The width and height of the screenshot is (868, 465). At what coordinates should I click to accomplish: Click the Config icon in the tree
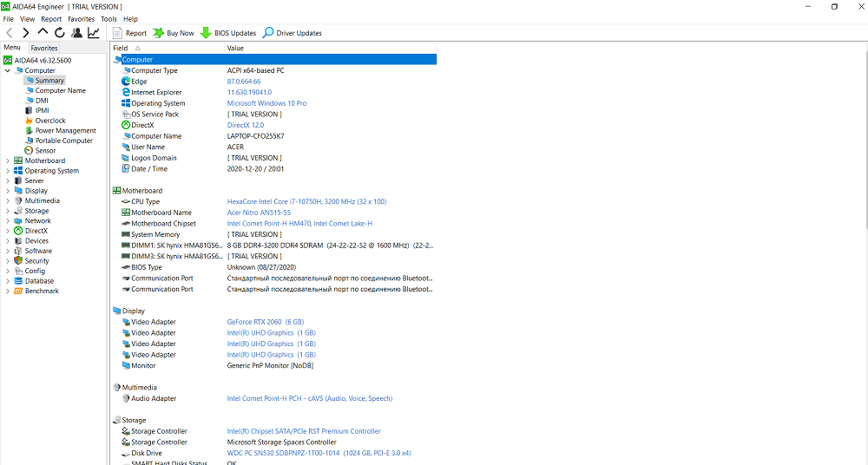coord(18,271)
